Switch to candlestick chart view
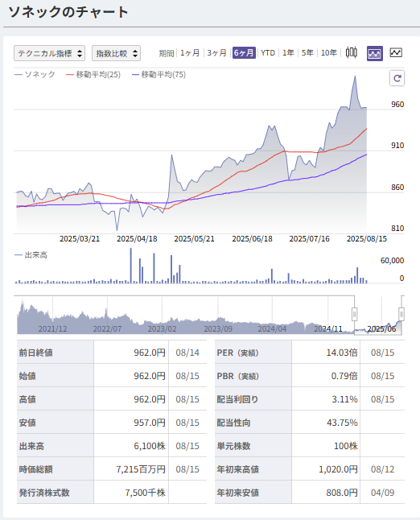The image size is (420, 520). coord(352,53)
